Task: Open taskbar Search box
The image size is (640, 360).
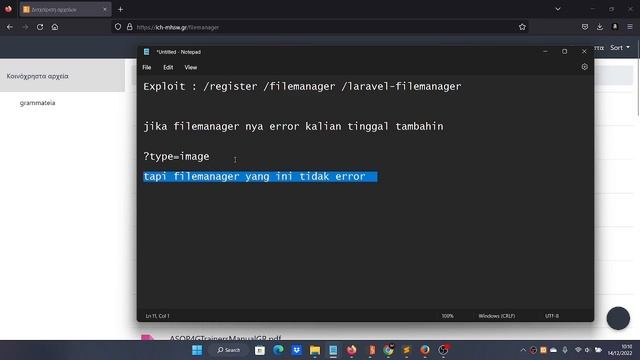Action: click(229, 350)
